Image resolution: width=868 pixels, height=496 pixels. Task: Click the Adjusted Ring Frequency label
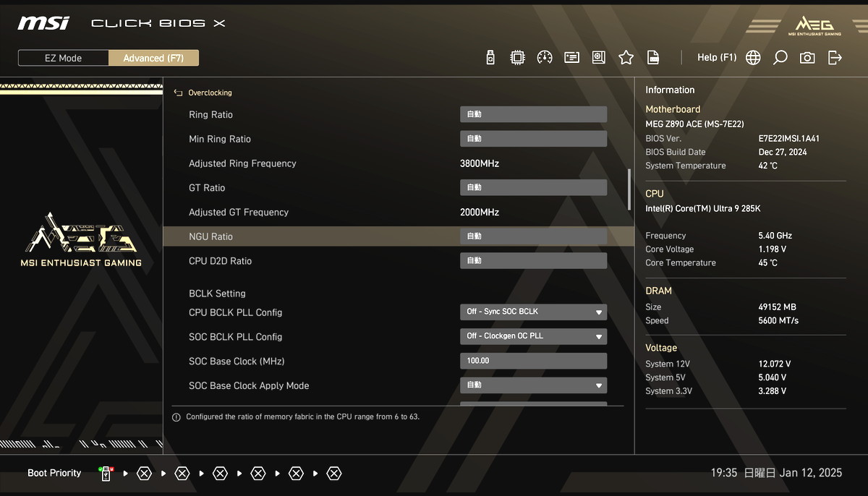coord(242,163)
